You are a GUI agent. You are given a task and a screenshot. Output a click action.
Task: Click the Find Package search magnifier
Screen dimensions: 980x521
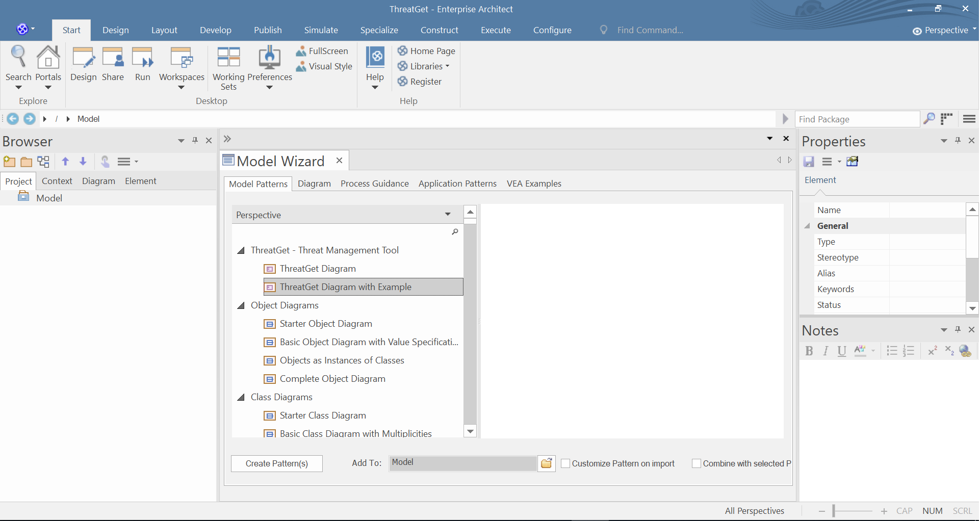tap(930, 119)
